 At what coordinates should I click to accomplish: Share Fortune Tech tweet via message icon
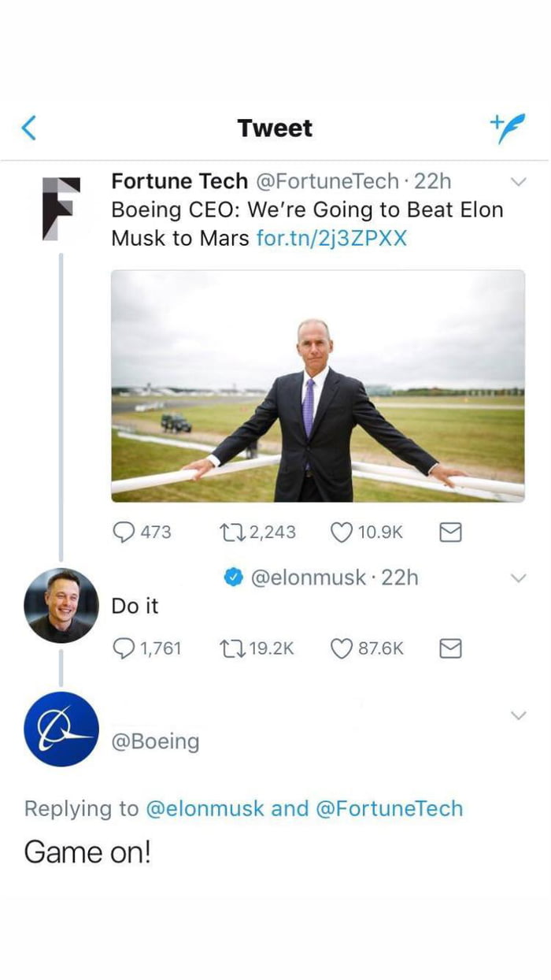449,533
